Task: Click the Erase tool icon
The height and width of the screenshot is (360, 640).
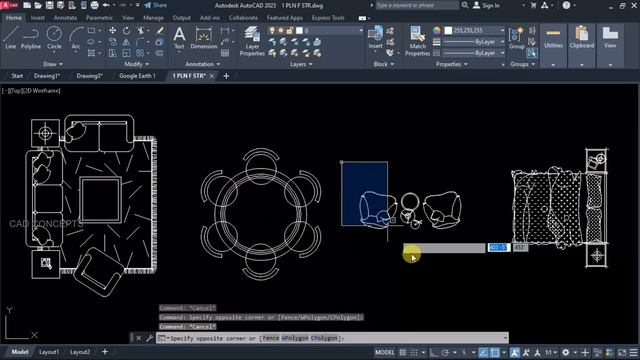Action: [x=160, y=31]
